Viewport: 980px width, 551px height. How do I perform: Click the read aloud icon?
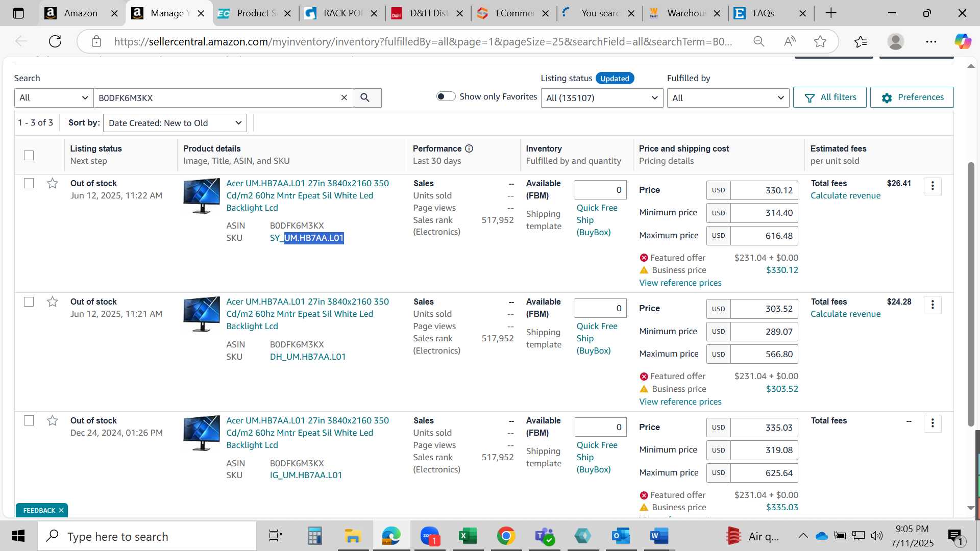790,41
